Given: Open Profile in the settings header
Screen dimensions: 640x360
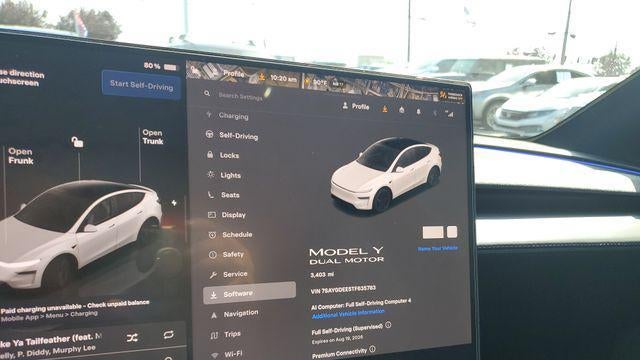Looking at the screenshot, I should (x=356, y=106).
